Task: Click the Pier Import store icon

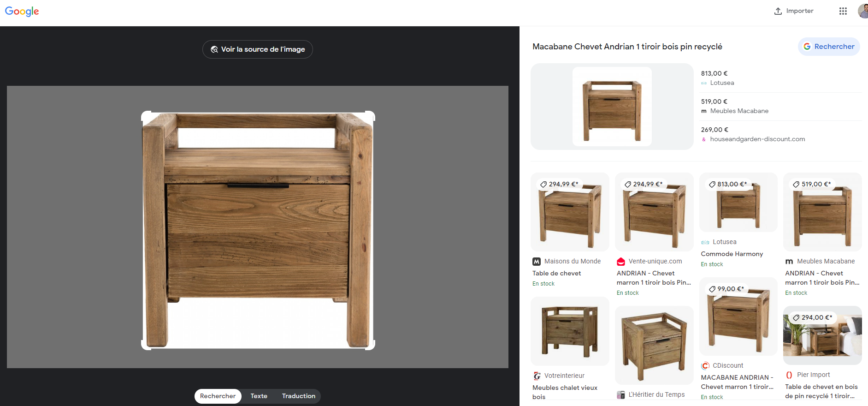Action: click(789, 375)
